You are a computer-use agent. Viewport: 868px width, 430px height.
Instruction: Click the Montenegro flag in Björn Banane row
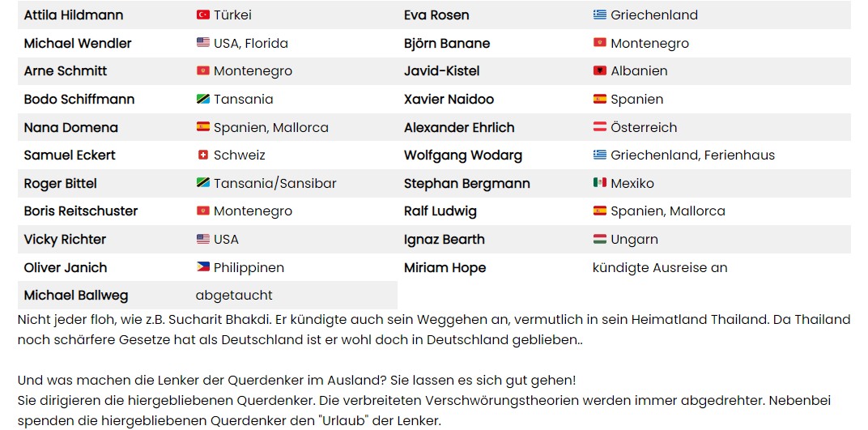pyautogui.click(x=599, y=43)
